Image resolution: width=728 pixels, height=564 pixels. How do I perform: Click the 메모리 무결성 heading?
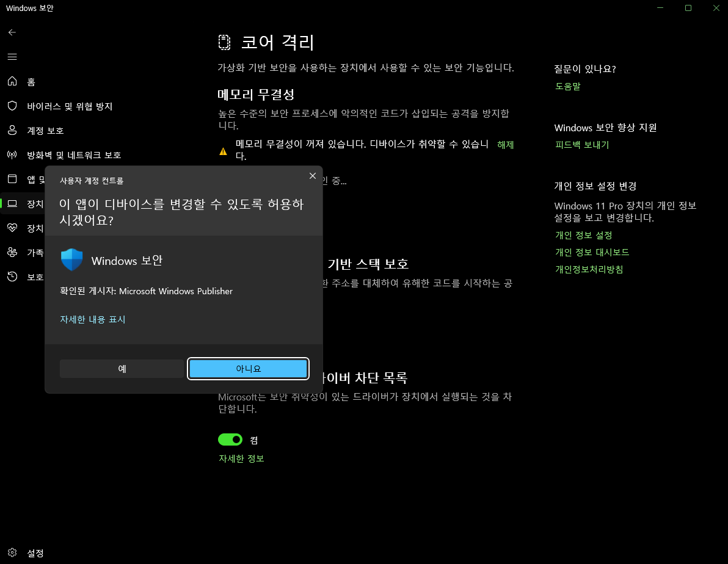coord(257,95)
